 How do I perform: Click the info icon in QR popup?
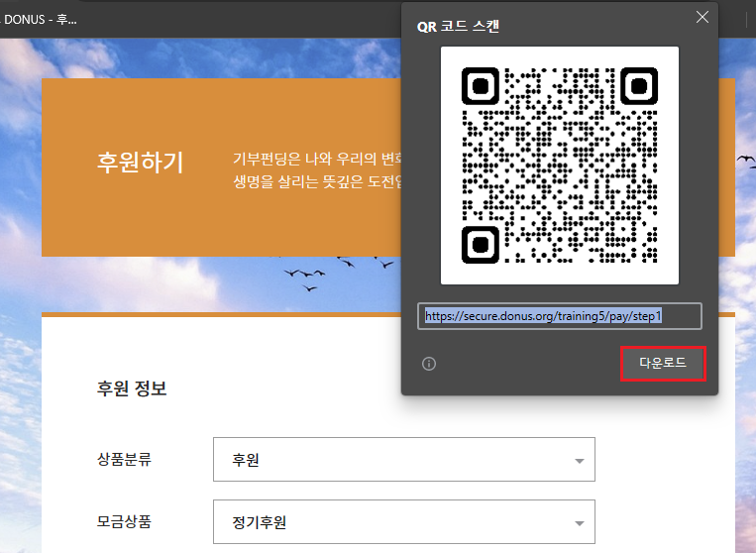(x=429, y=364)
